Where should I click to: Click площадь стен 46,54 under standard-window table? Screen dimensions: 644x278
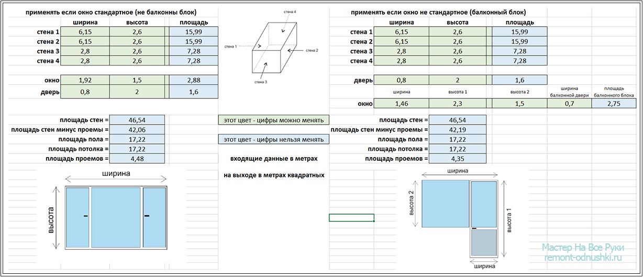[137, 120]
